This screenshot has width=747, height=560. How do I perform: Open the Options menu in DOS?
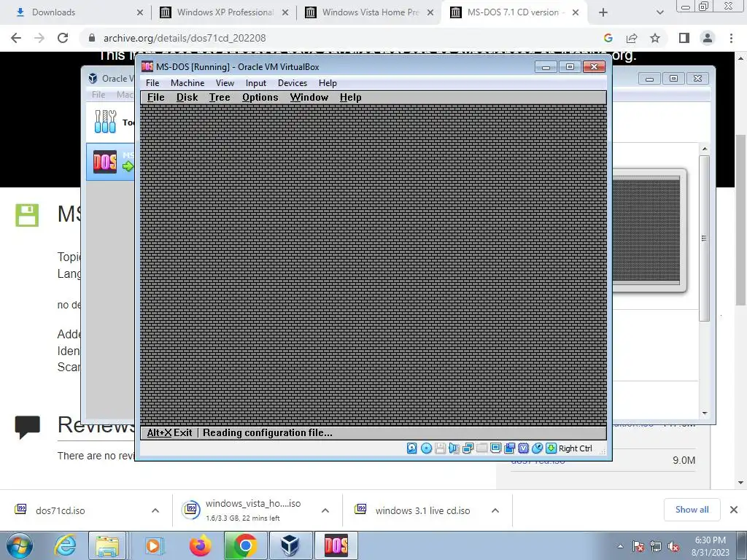click(260, 98)
